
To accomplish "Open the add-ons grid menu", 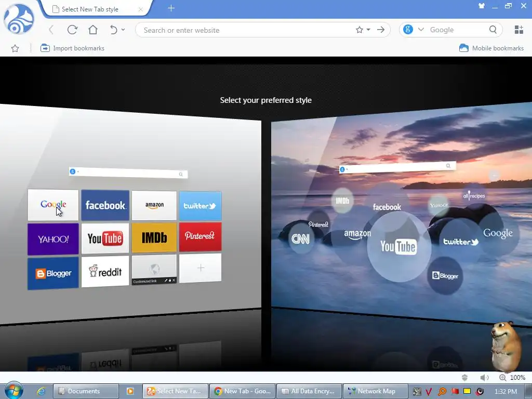I will pos(519,30).
